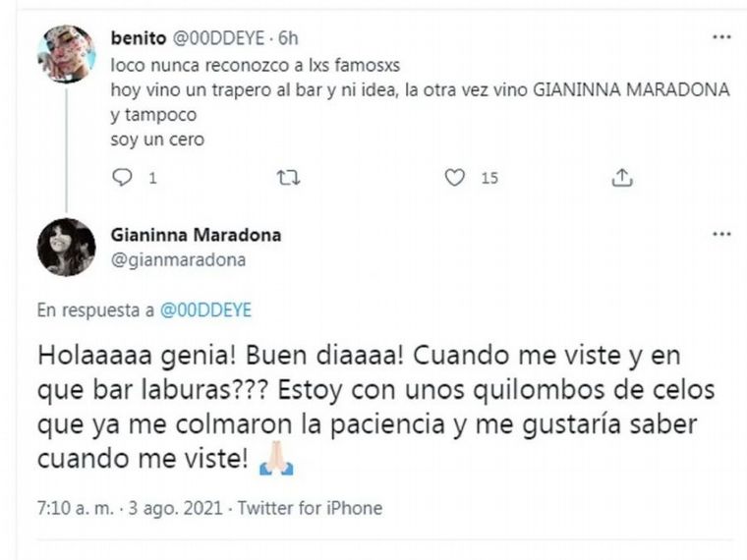Click the praying hands emoji
This screenshot has width=747, height=560.
click(276, 461)
